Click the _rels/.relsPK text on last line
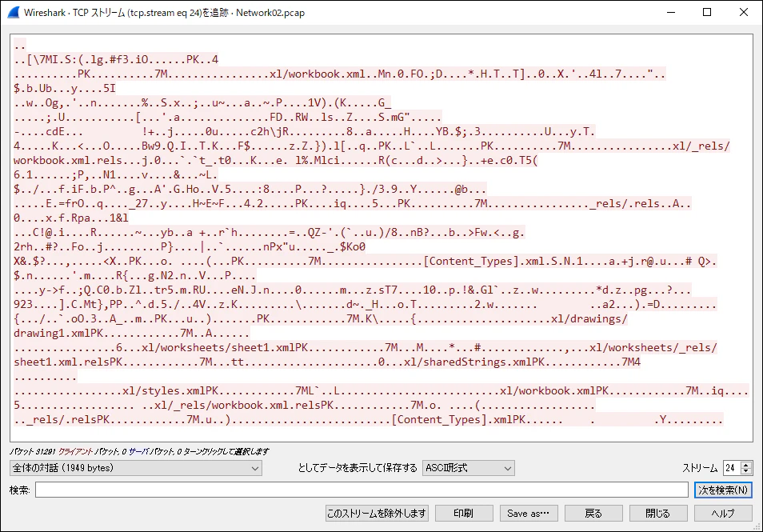The height and width of the screenshot is (532, 763). click(x=68, y=419)
